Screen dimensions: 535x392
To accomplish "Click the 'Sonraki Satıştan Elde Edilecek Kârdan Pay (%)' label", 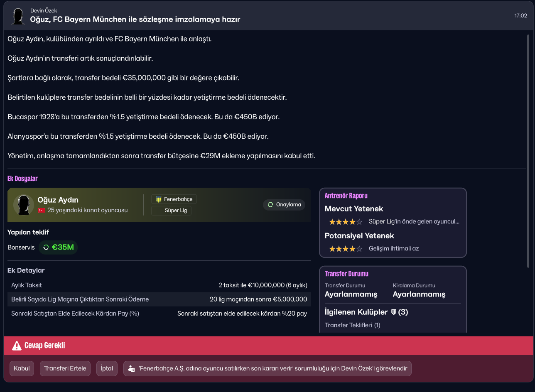I will pos(75,314).
